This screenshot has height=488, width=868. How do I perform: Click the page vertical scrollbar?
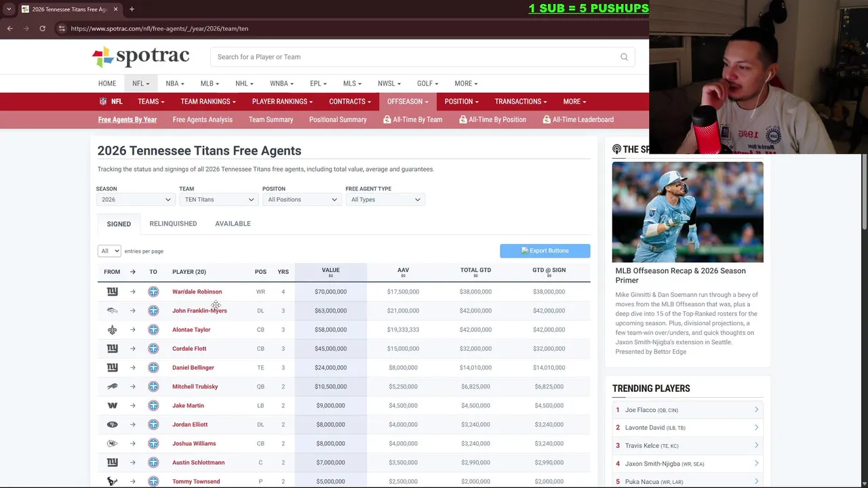tap(864, 192)
